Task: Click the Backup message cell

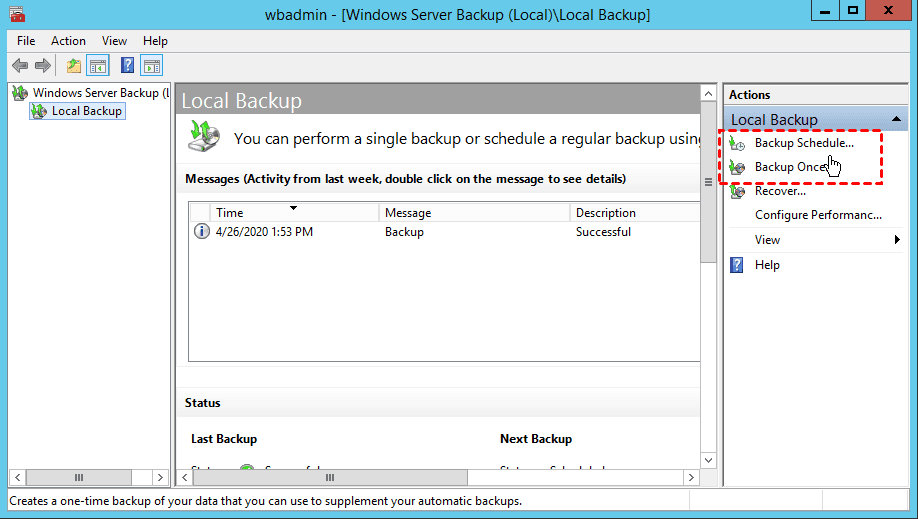Action: coord(404,232)
